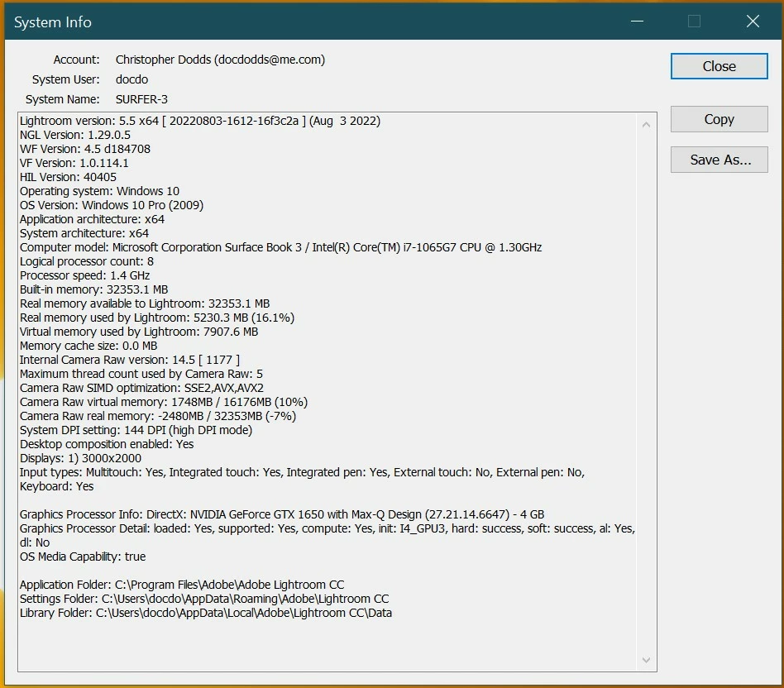
Task: Open Save As dialog
Action: (x=719, y=160)
